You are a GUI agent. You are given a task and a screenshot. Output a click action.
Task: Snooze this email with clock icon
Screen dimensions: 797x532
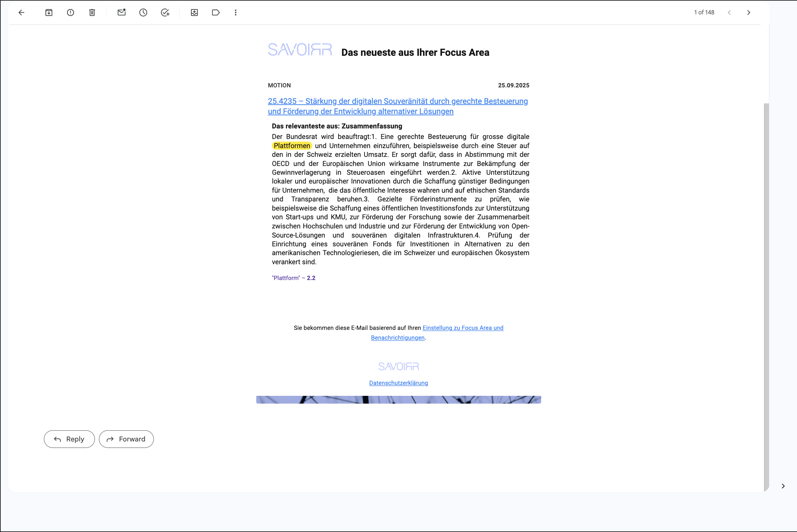pos(143,13)
